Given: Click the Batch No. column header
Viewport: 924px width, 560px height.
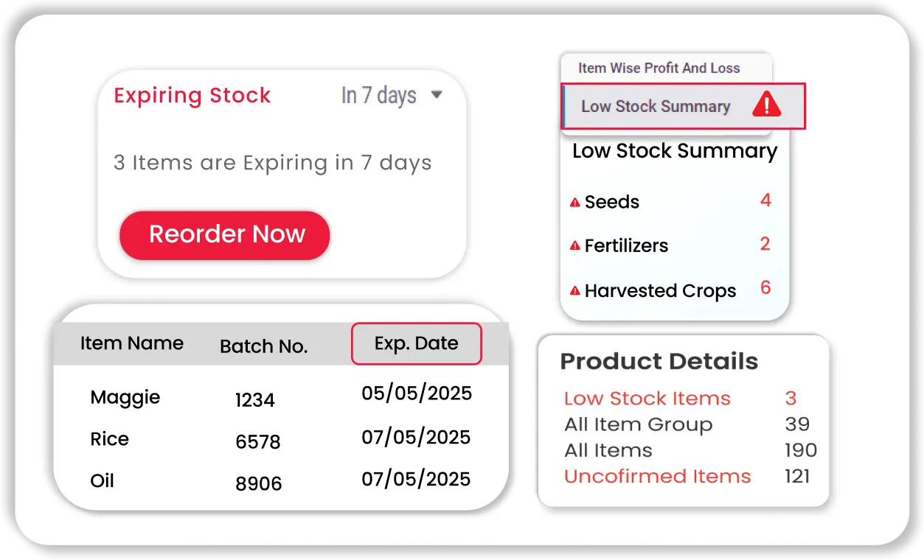Looking at the screenshot, I should pyautogui.click(x=263, y=346).
